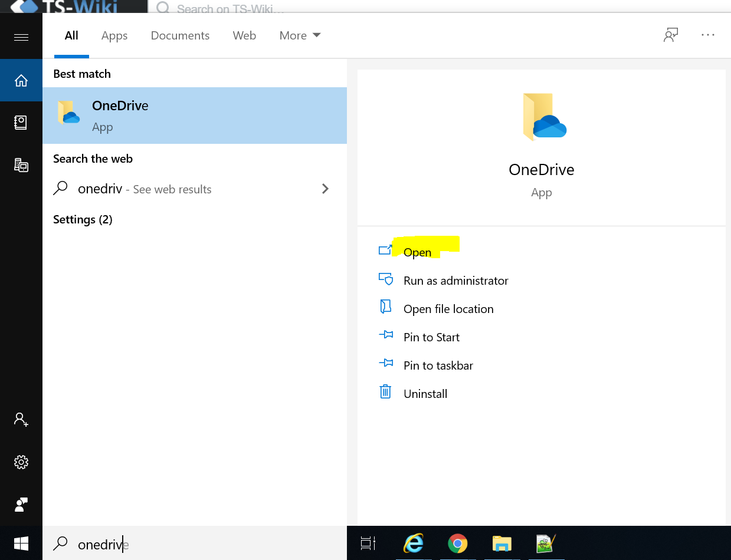Launch Internet Explorer from taskbar

413,543
